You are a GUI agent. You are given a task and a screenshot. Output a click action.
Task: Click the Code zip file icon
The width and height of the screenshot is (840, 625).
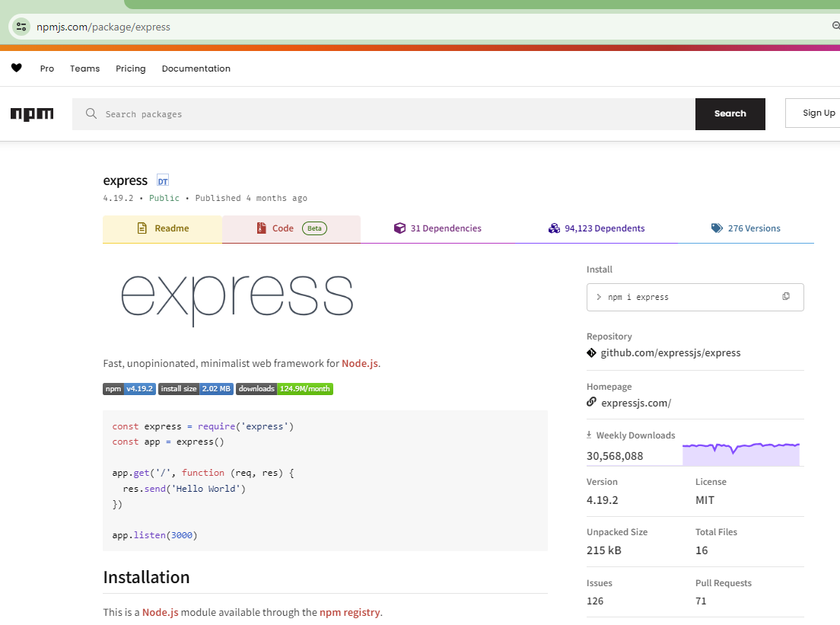point(262,228)
